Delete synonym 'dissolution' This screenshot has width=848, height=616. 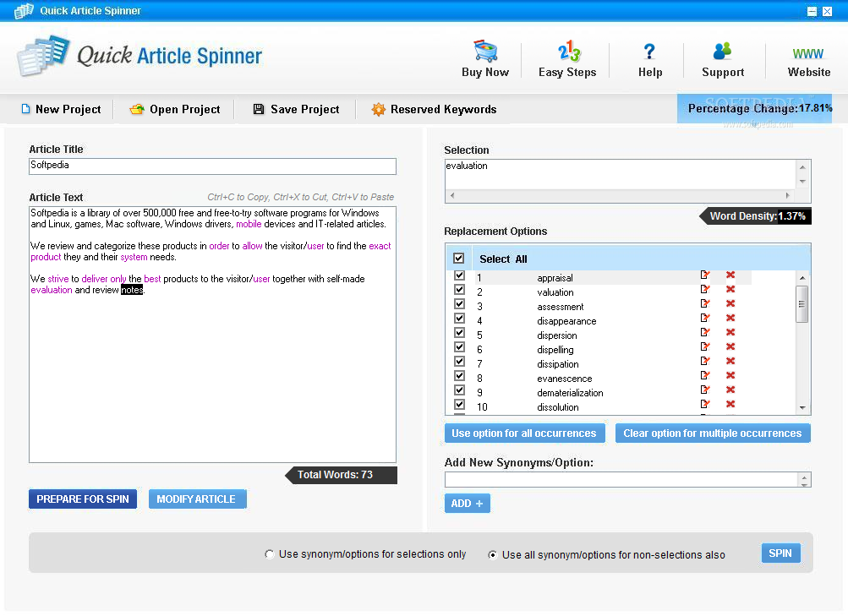pyautogui.click(x=730, y=404)
